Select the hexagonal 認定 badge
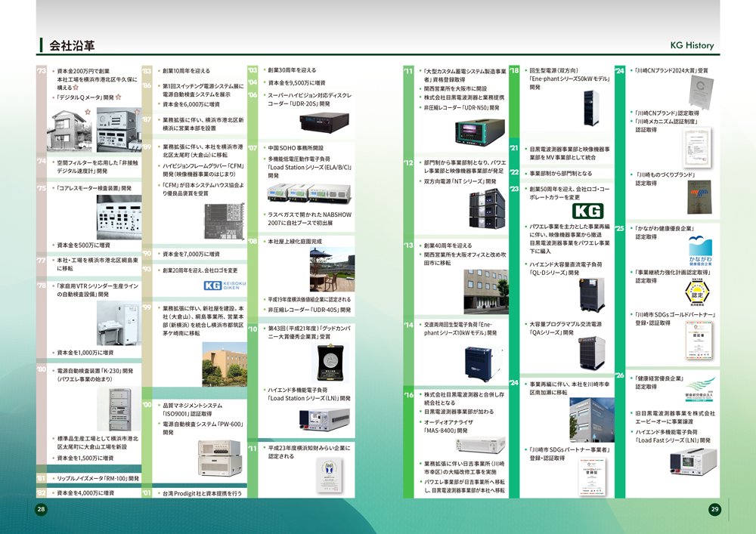Image resolution: width=756 pixels, height=534 pixels. coord(696,293)
